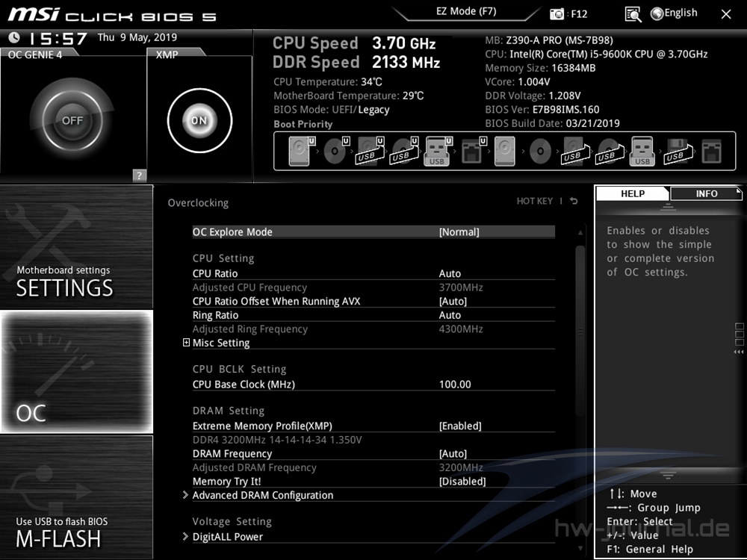The height and width of the screenshot is (560, 747).
Task: Select the Adjusted CPU Frequency 3700MHz row
Action: tap(373, 287)
